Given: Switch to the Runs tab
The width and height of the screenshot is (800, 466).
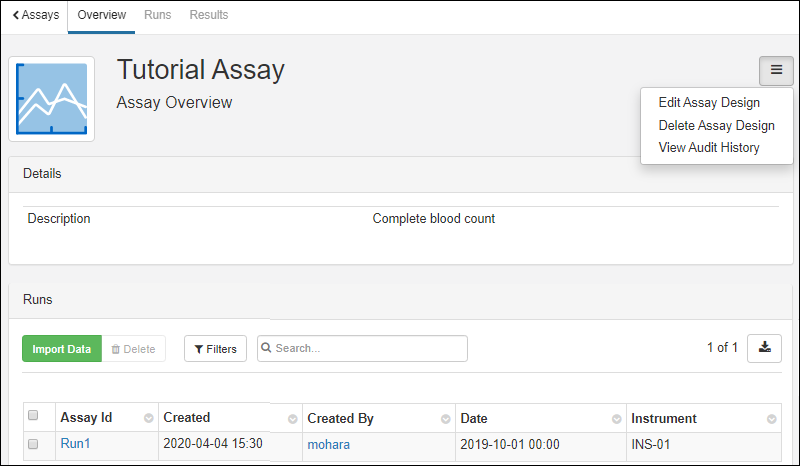Looking at the screenshot, I should tap(157, 15).
